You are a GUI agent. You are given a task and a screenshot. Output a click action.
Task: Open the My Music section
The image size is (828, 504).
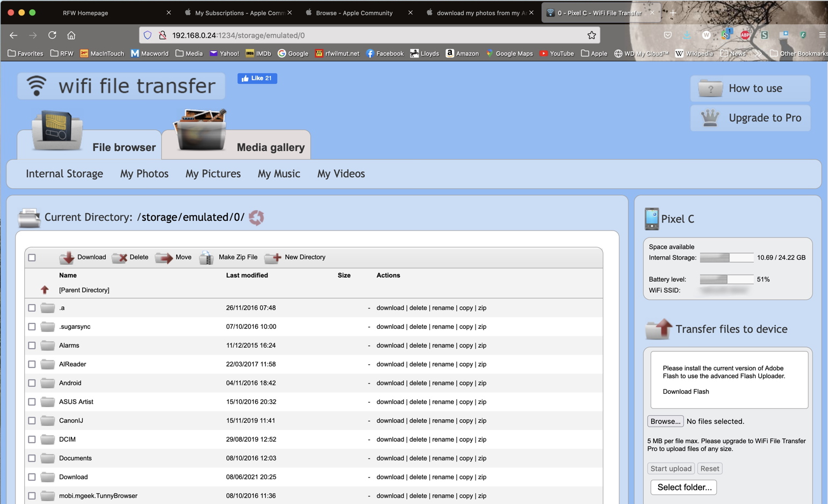click(x=279, y=174)
